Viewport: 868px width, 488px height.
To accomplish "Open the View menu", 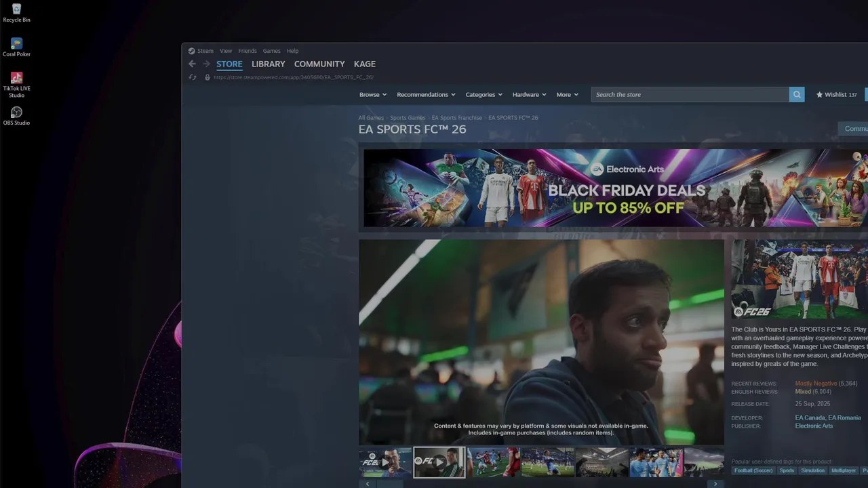I will tap(226, 51).
